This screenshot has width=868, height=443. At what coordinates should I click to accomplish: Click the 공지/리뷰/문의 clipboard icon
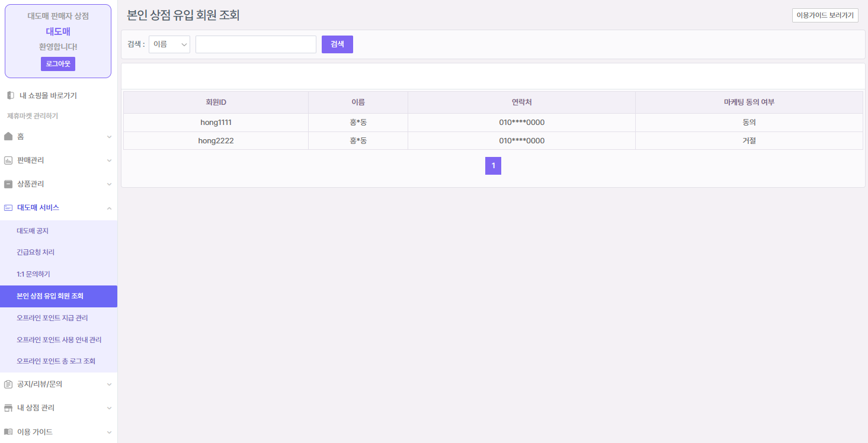tap(8, 384)
